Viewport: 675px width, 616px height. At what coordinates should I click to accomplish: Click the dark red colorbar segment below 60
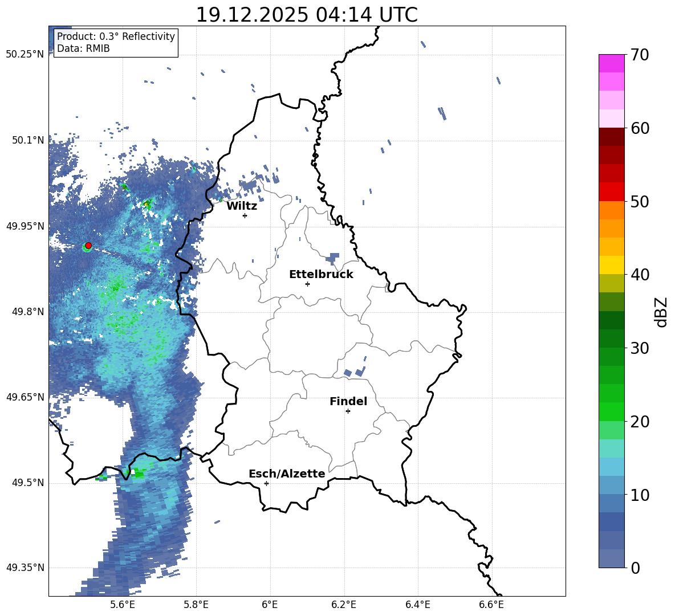[611, 137]
